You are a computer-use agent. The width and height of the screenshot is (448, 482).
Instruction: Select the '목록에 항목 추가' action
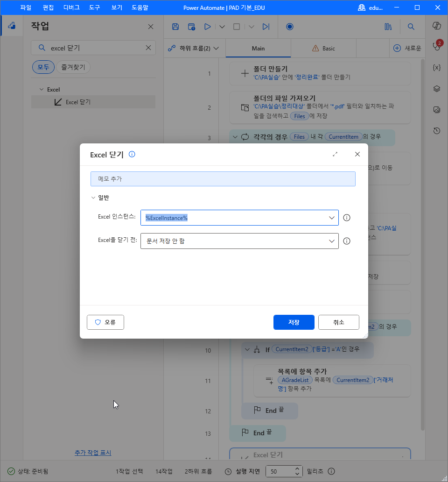[332, 381]
